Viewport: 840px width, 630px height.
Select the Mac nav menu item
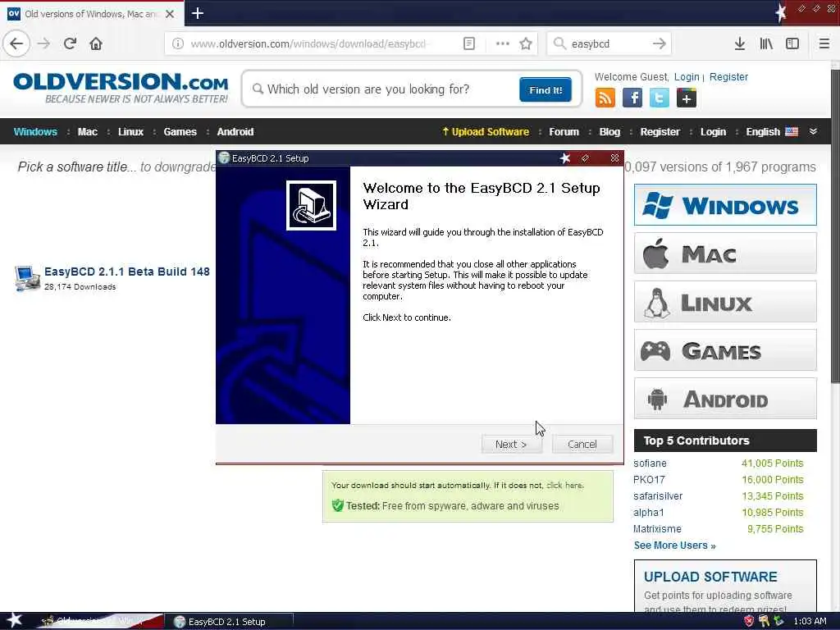(87, 132)
